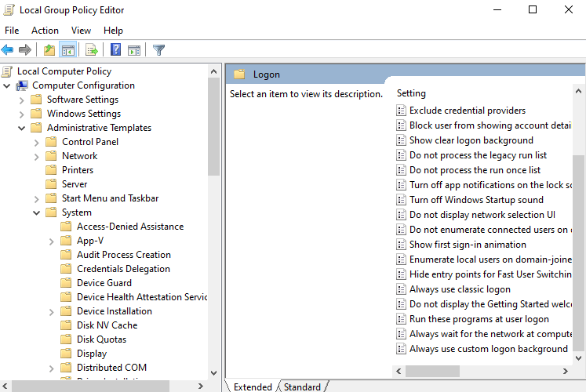Select Credentials Delegation folder
Image resolution: width=586 pixels, height=392 pixels.
[x=123, y=269]
